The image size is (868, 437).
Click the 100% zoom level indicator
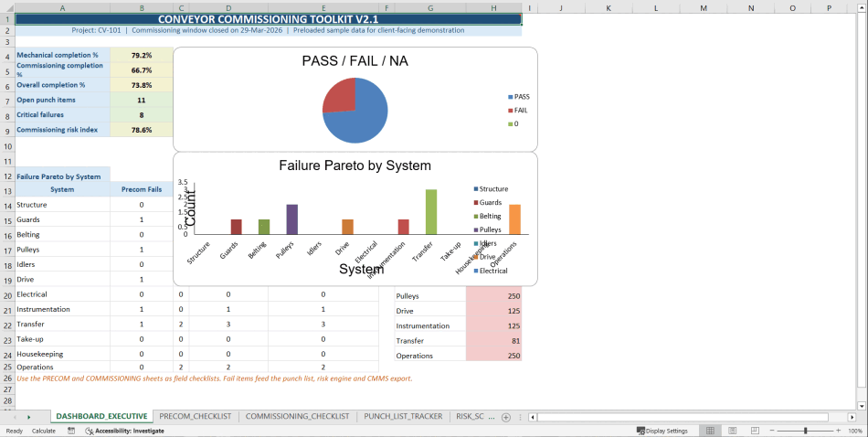[x=855, y=431]
